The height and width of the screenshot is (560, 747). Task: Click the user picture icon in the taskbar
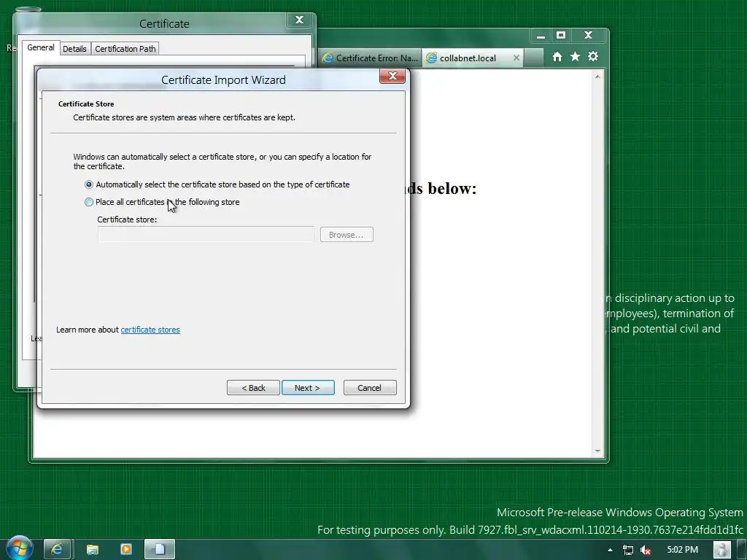pyautogui.click(x=722, y=550)
